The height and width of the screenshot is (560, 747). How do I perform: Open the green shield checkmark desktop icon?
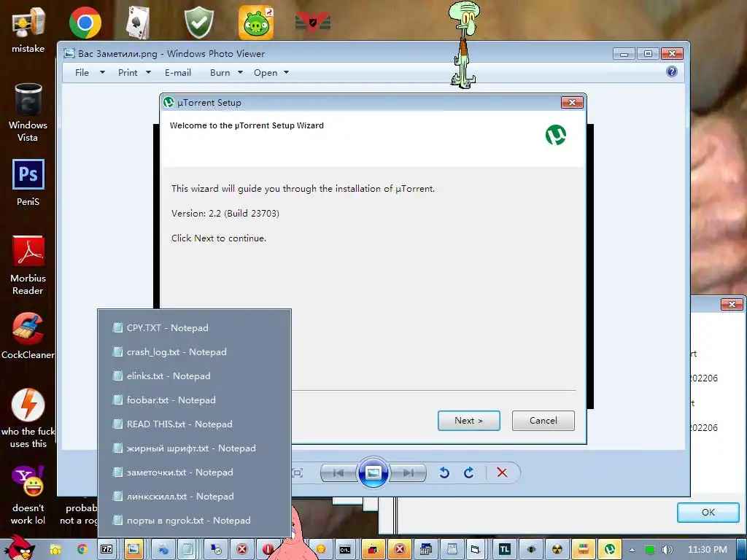coord(198,22)
